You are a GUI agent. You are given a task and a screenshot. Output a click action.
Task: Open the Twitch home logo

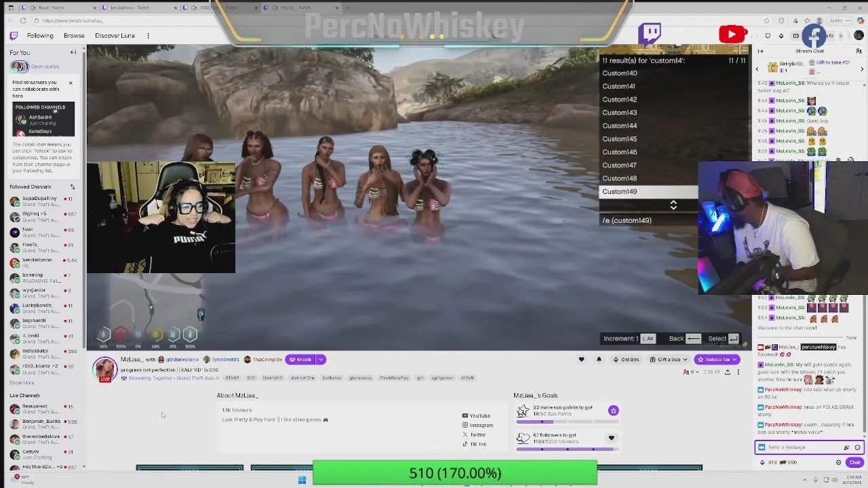pyautogui.click(x=14, y=35)
